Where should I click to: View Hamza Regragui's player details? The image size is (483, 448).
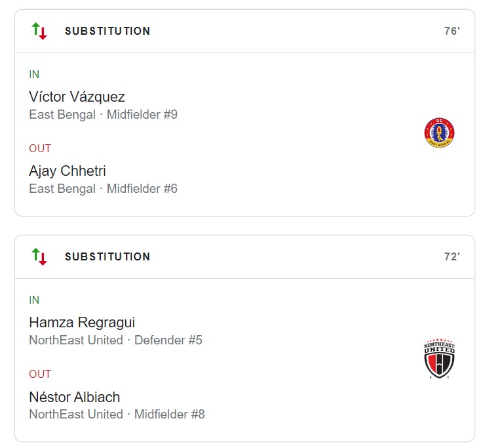[82, 323]
